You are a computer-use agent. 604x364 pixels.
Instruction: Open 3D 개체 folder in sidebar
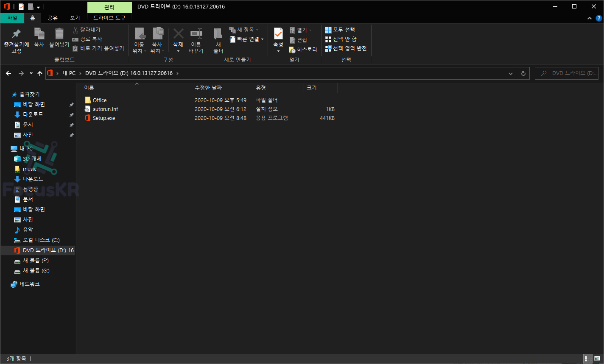point(28,158)
